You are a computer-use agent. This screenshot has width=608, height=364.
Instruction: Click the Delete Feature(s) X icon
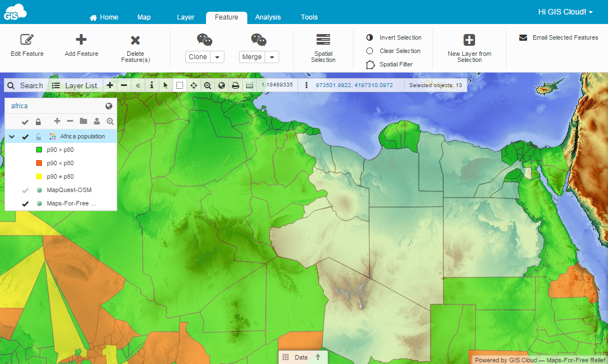point(135,40)
